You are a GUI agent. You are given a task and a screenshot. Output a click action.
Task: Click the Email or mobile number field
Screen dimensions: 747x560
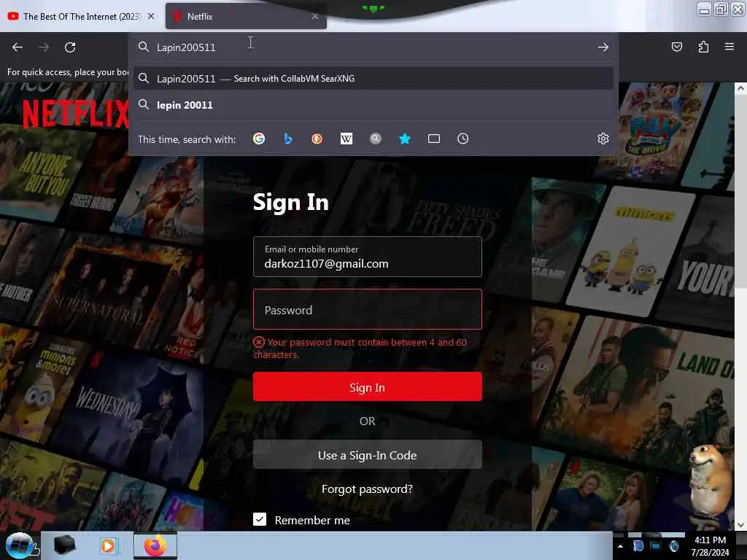(x=368, y=257)
